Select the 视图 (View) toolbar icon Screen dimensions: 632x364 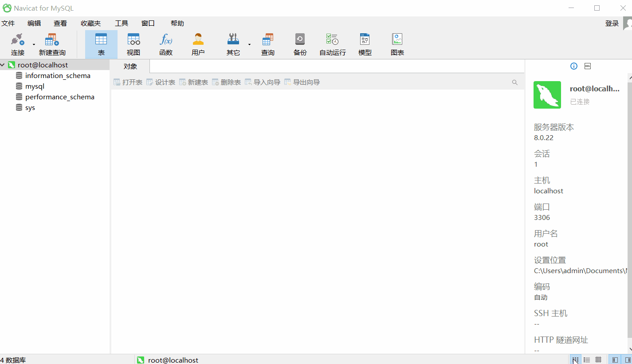pyautogui.click(x=133, y=39)
